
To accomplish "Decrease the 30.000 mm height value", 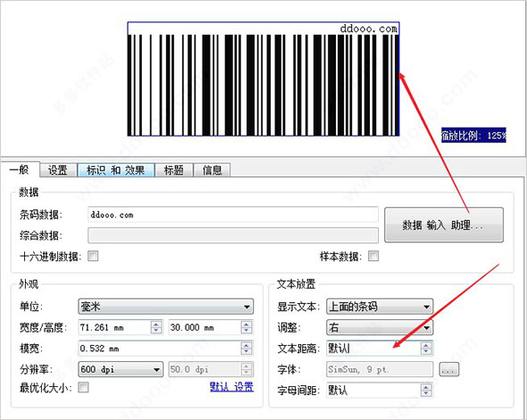I will coord(246,331).
